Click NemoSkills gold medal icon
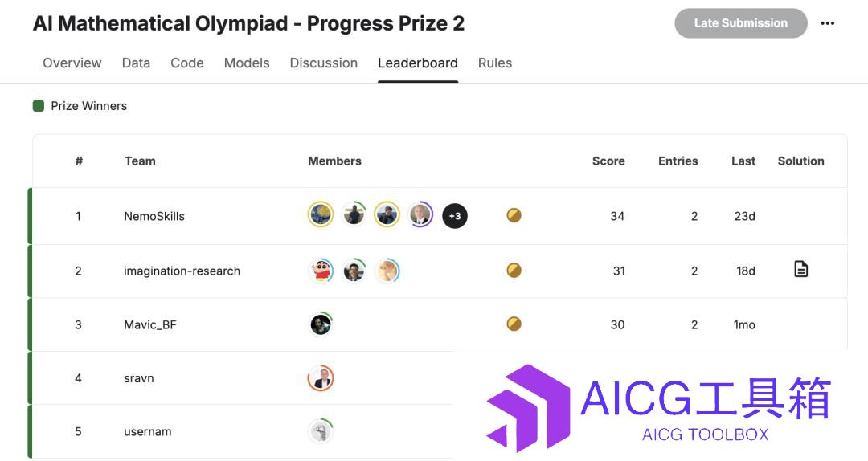The image size is (868, 461). pyautogui.click(x=514, y=215)
